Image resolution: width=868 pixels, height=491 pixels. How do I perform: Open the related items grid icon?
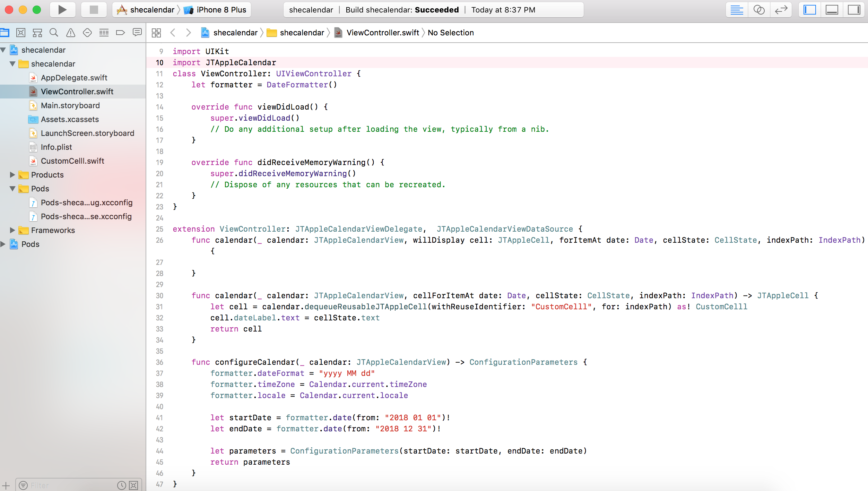[156, 33]
